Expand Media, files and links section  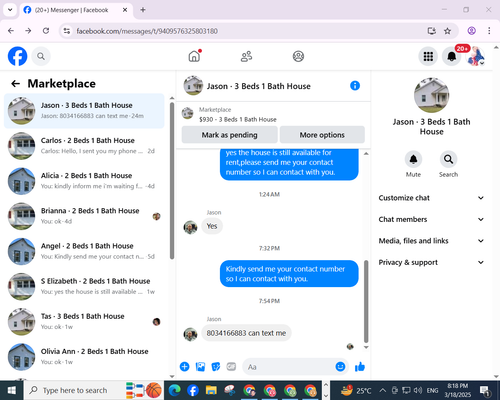click(431, 241)
